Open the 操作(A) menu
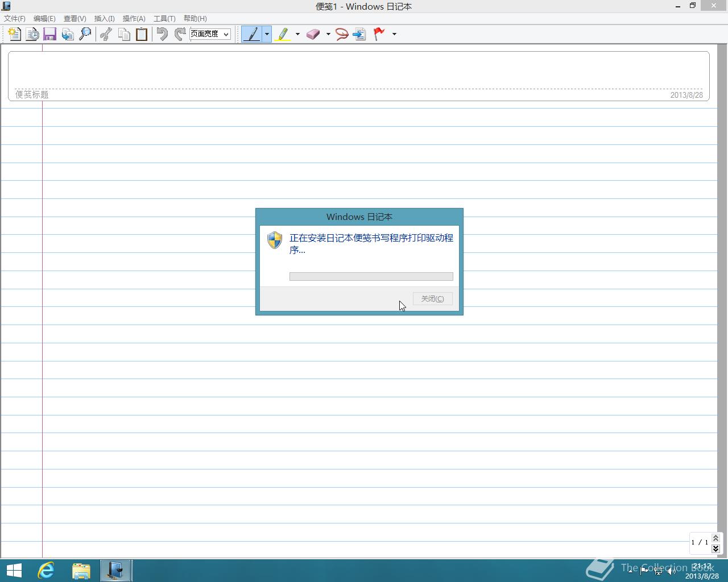Image resolution: width=728 pixels, height=582 pixels. click(x=134, y=19)
